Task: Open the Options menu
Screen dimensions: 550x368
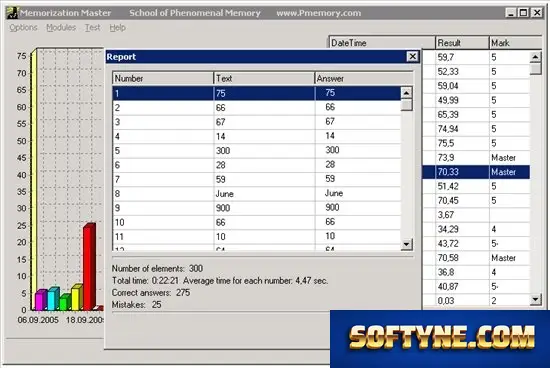Action: (x=23, y=27)
